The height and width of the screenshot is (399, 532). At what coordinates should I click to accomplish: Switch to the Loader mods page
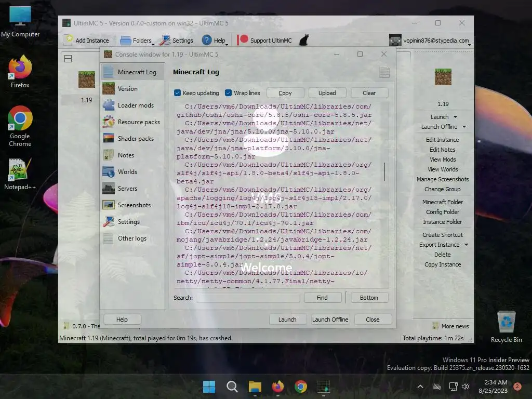pyautogui.click(x=132, y=105)
